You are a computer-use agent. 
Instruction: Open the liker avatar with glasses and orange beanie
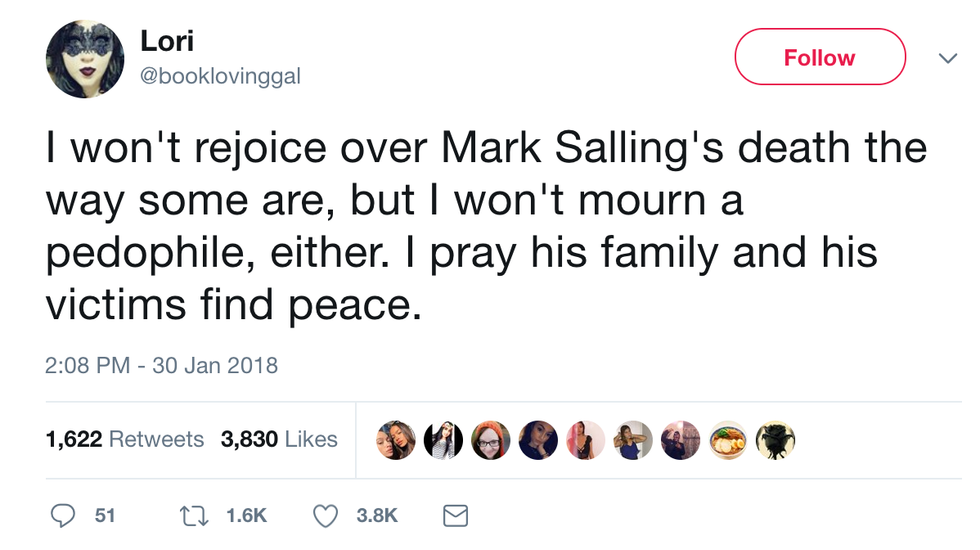point(491,440)
